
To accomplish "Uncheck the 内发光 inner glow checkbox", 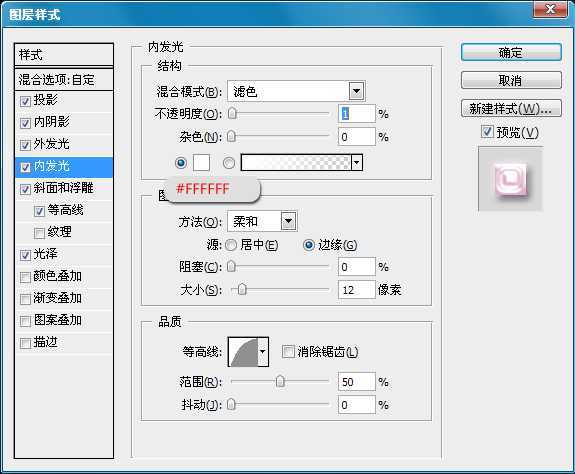I will (25, 167).
